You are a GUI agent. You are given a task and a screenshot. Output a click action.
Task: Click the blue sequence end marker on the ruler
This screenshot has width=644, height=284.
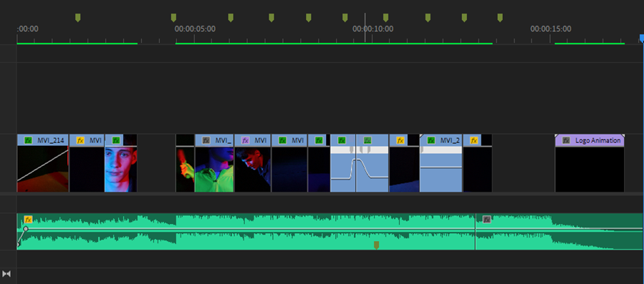point(642,38)
